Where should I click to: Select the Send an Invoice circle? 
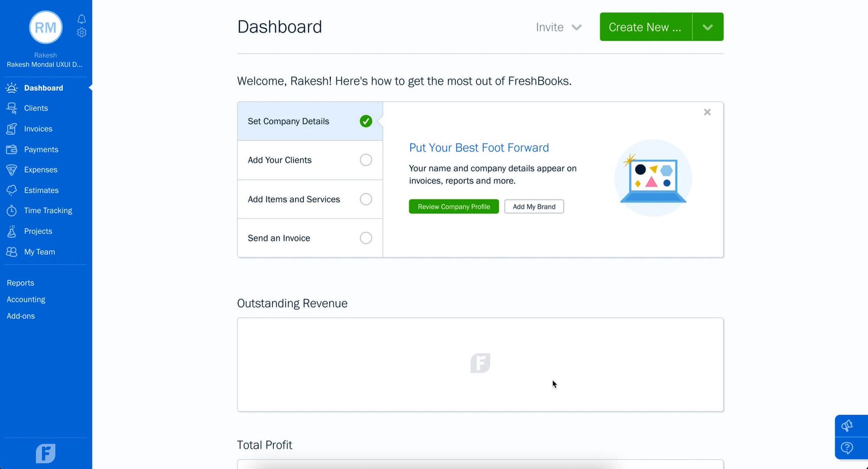[366, 238]
